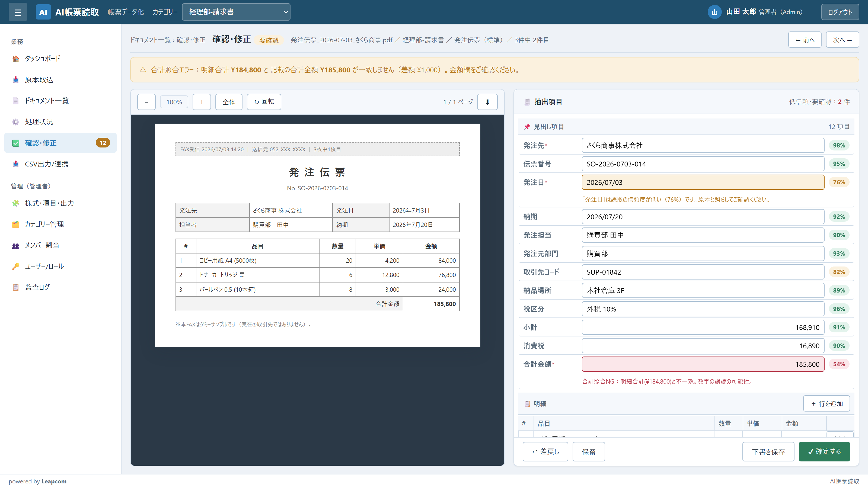Click the 発注元部門 input field

[x=703, y=253]
